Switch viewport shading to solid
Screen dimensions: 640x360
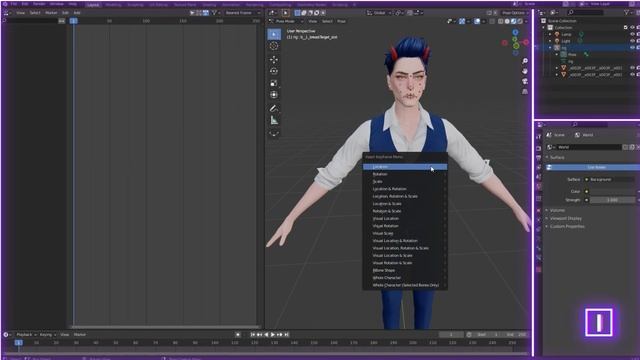click(507, 21)
